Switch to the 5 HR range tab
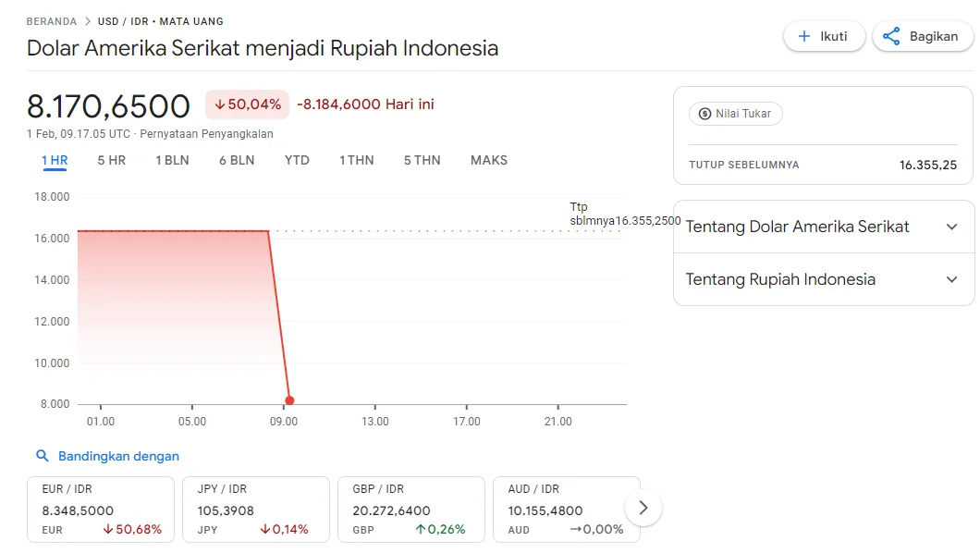 (x=112, y=160)
